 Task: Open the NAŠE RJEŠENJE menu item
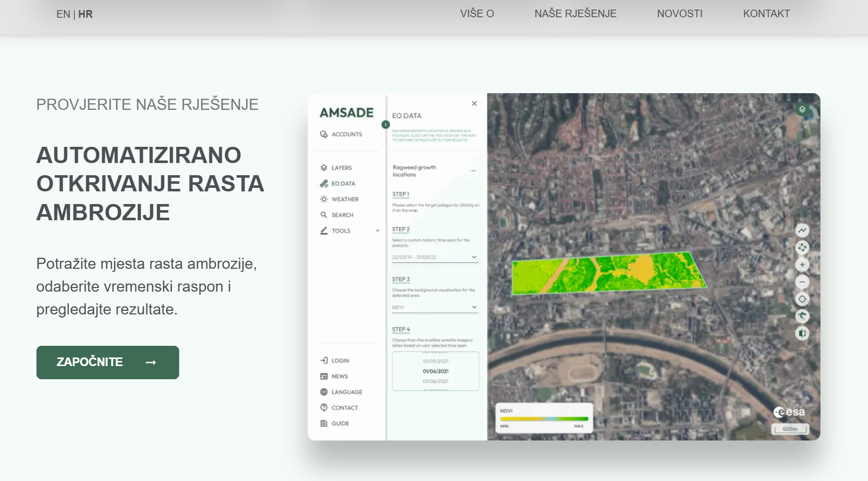(575, 14)
